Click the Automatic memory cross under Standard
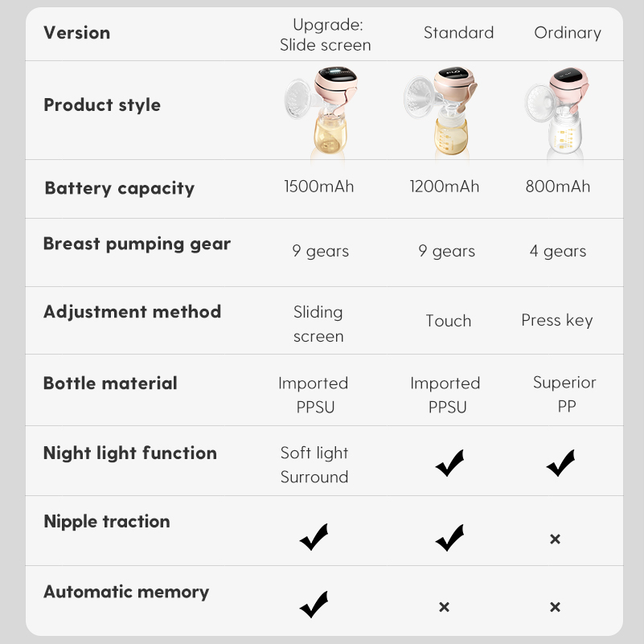The height and width of the screenshot is (644, 644). click(x=444, y=607)
